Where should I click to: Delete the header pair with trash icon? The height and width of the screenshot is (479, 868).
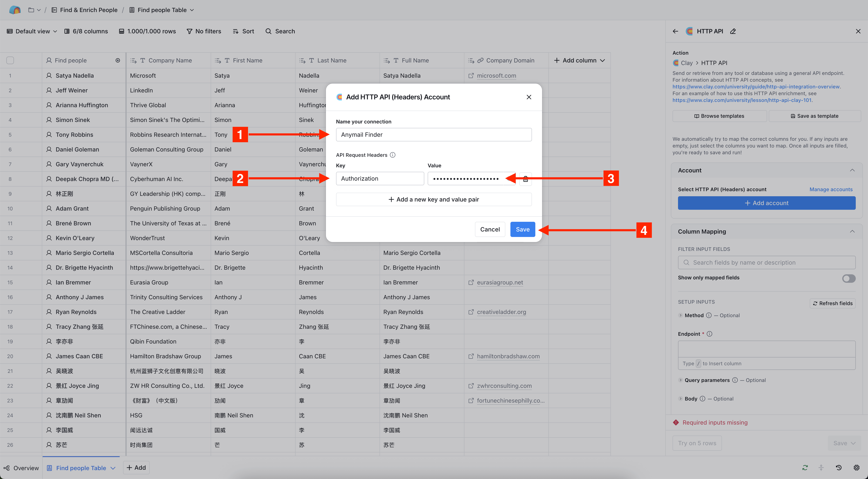click(x=525, y=179)
